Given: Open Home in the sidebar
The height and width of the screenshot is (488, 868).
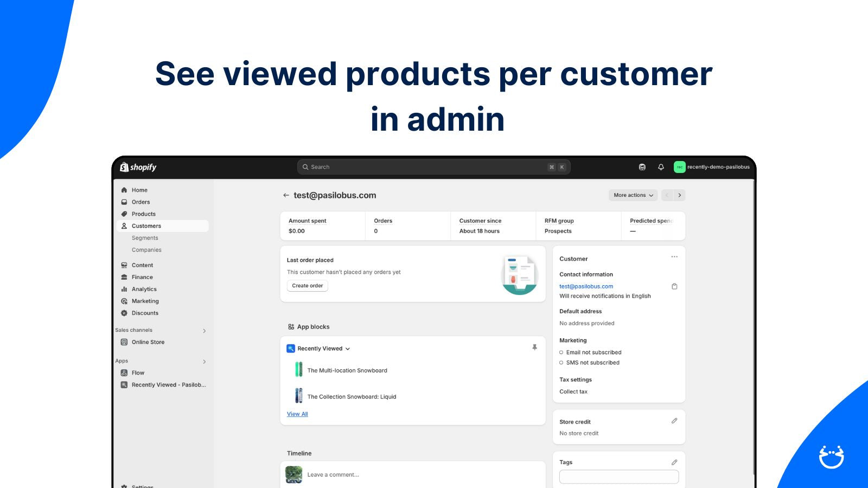Looking at the screenshot, I should [x=162, y=190].
